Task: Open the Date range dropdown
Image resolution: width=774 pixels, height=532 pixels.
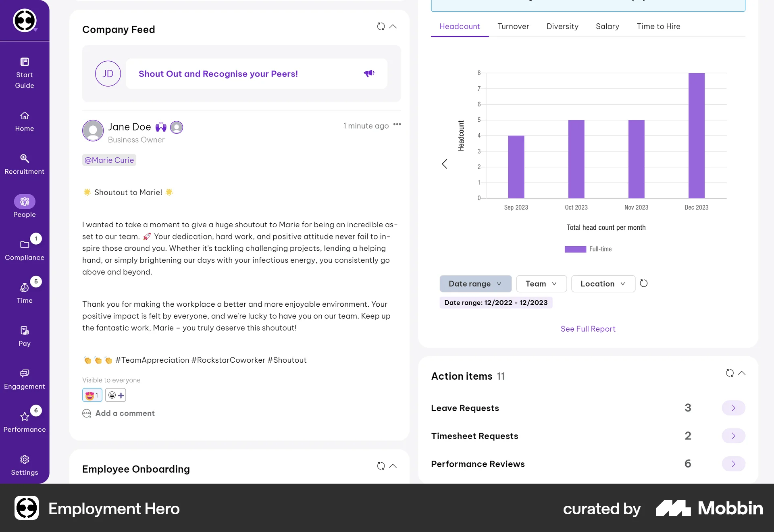Action: click(475, 283)
